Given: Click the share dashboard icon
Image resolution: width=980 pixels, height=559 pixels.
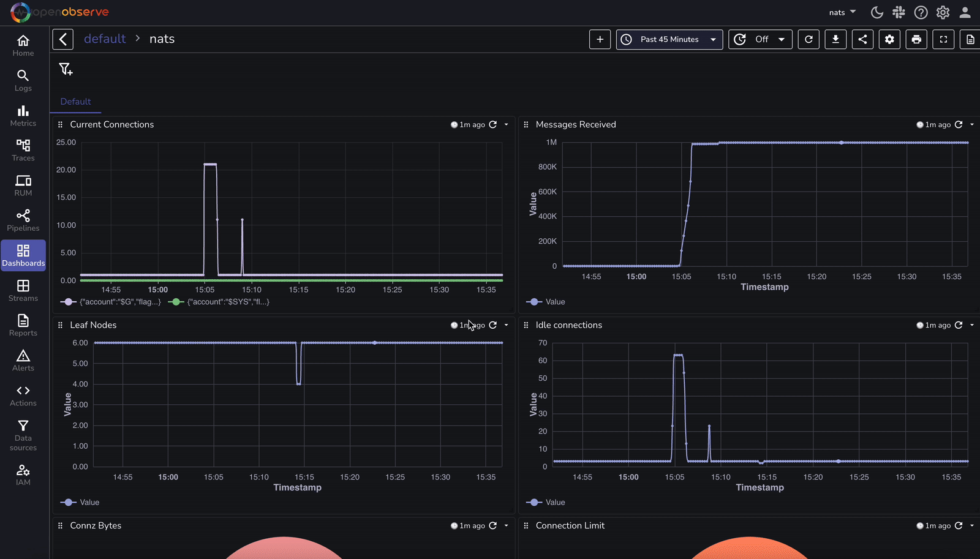Looking at the screenshot, I should (x=862, y=39).
